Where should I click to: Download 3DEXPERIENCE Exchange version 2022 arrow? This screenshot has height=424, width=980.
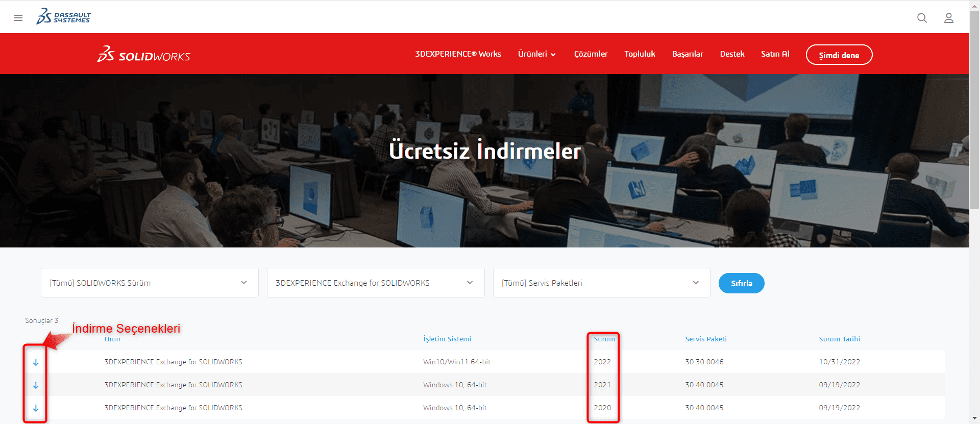point(36,362)
